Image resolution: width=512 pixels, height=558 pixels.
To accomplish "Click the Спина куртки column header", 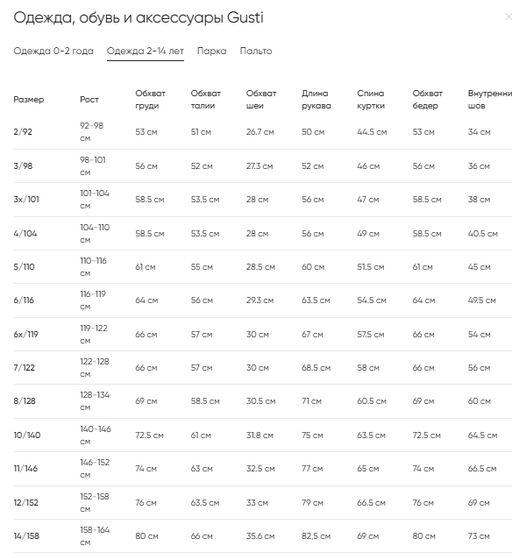I will (371, 99).
